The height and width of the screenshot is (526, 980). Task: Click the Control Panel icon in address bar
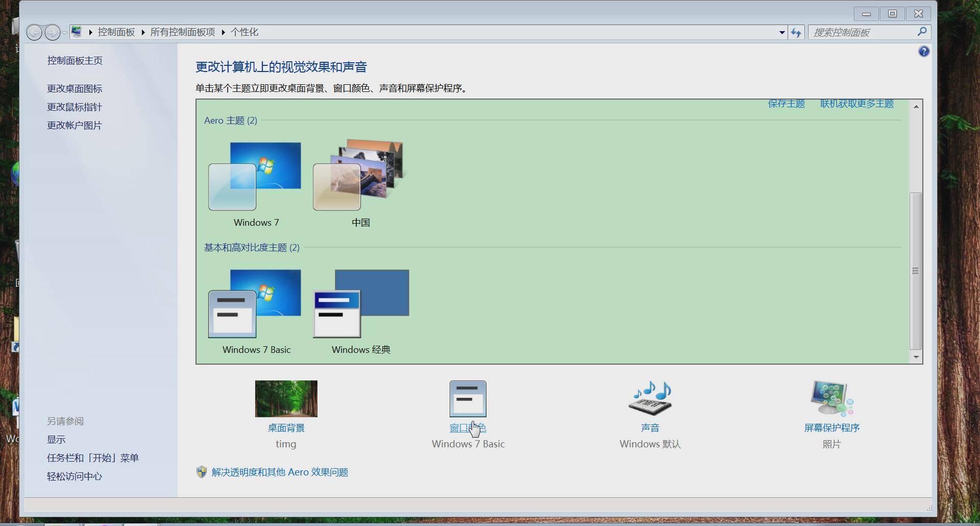click(77, 32)
